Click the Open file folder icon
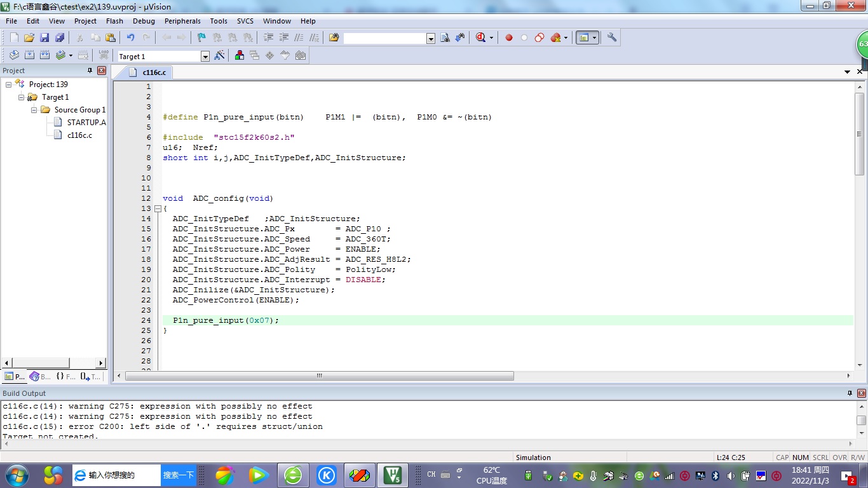Viewport: 868px width, 488px height. (29, 37)
